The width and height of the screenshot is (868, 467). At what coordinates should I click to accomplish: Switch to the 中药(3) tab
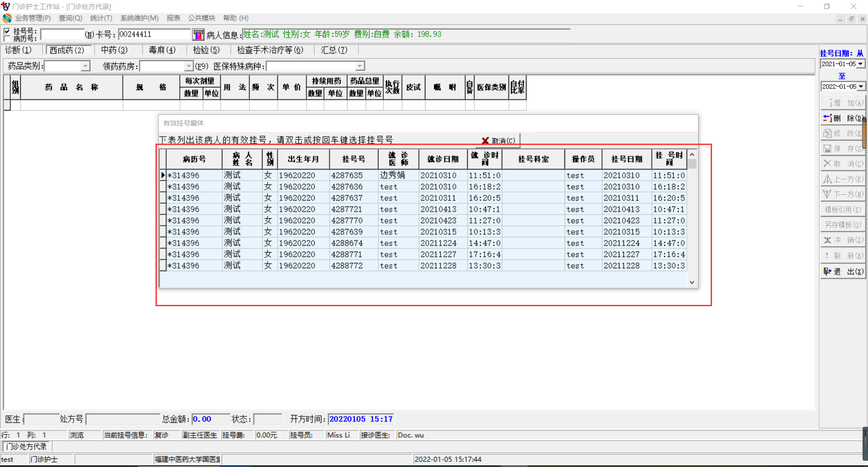(x=114, y=50)
